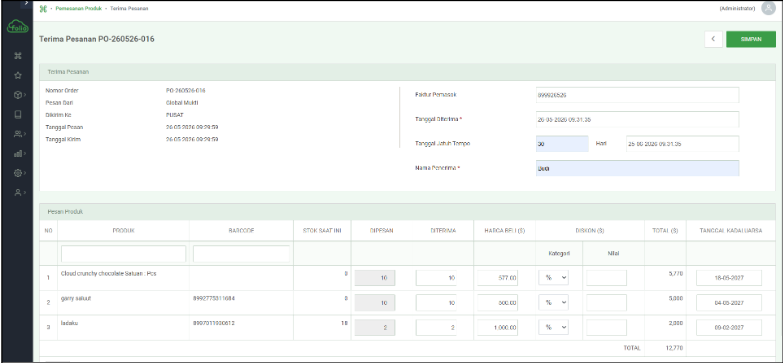Image resolution: width=783 pixels, height=363 pixels.
Task: Click discount Nilai field for Cloud crunchy
Action: (606, 278)
